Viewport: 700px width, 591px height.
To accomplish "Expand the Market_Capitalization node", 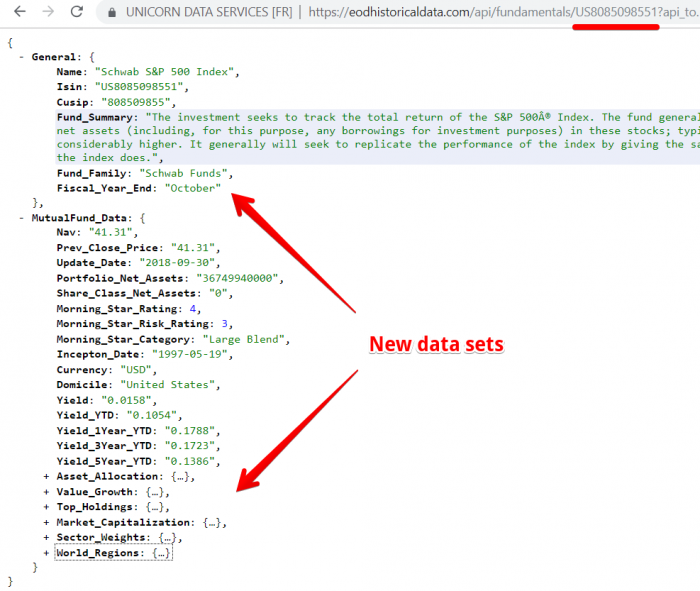I will (46, 523).
